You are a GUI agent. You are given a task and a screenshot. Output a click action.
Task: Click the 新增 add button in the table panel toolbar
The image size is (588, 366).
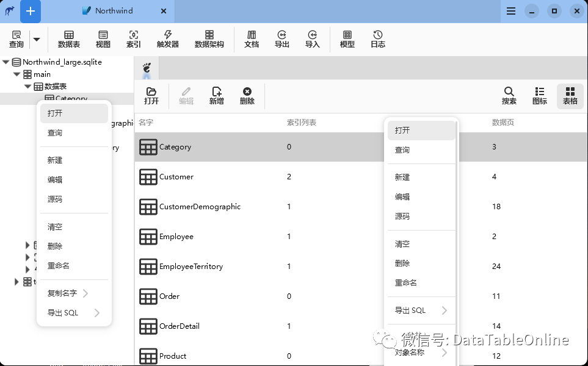[x=216, y=96]
